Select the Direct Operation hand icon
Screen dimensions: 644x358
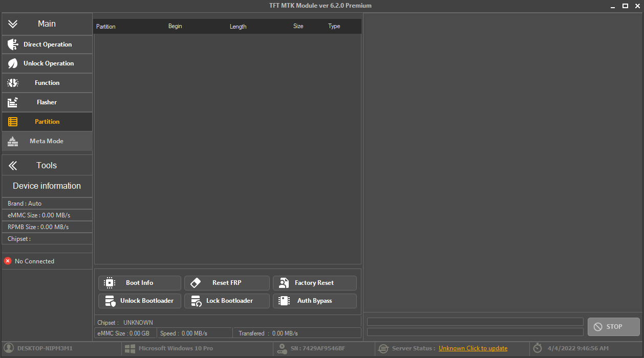pos(13,44)
